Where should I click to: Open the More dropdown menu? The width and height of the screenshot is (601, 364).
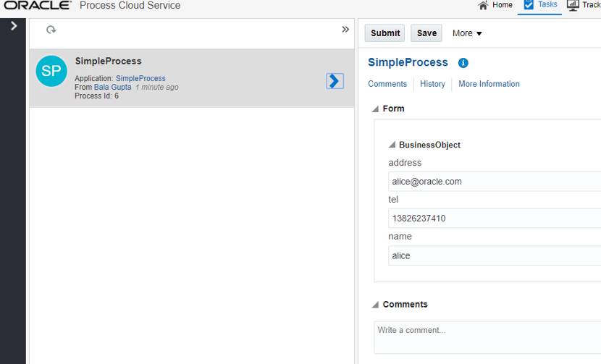click(467, 33)
